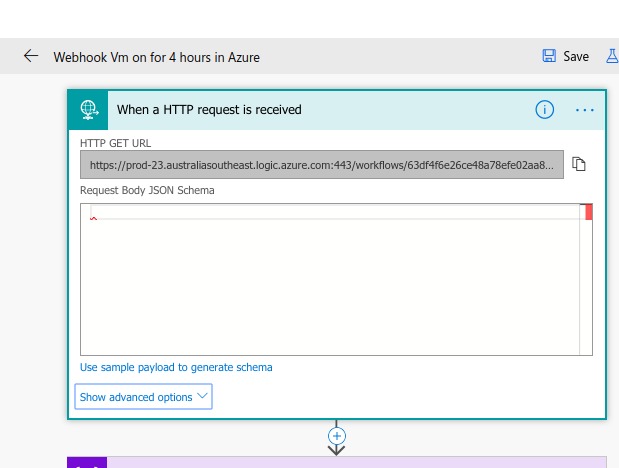This screenshot has height=468, width=619.
Task: Click inside Request Body JSON Schema editor
Action: [x=336, y=280]
